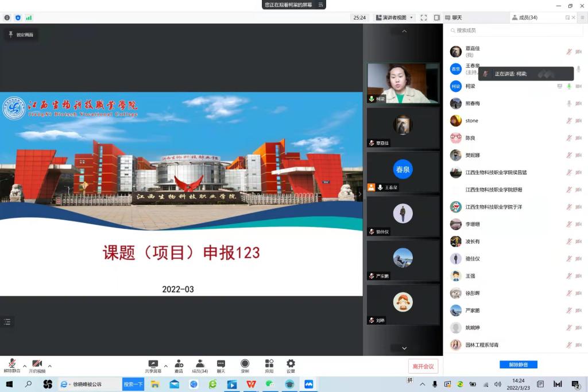The image size is (588, 392).
Task: Click the meeting info icon top-left
Action: click(7, 18)
